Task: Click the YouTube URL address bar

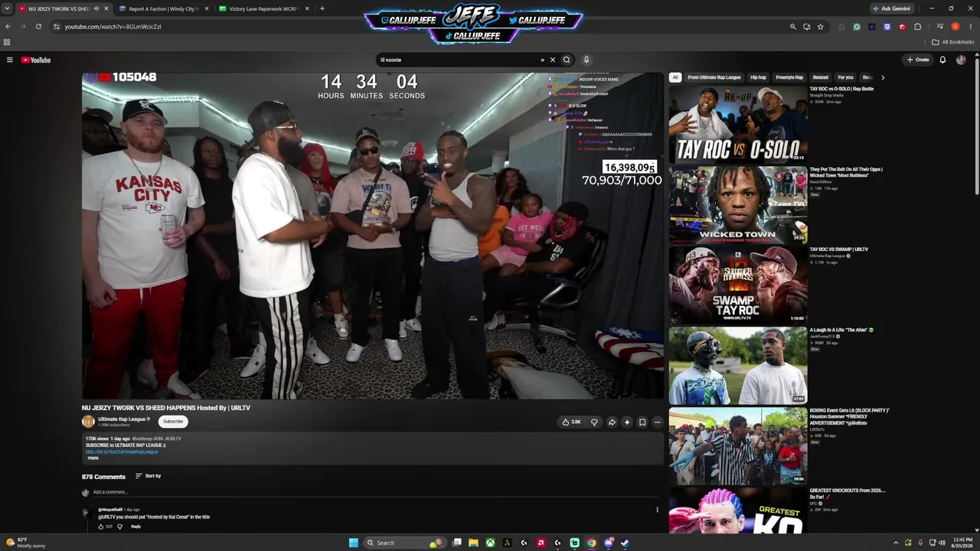Action: 421,26
